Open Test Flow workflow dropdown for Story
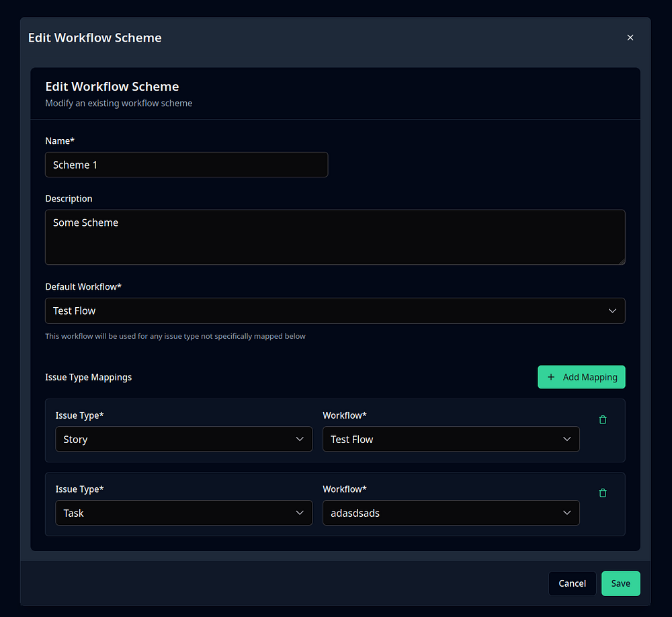This screenshot has width=672, height=617. [x=451, y=439]
